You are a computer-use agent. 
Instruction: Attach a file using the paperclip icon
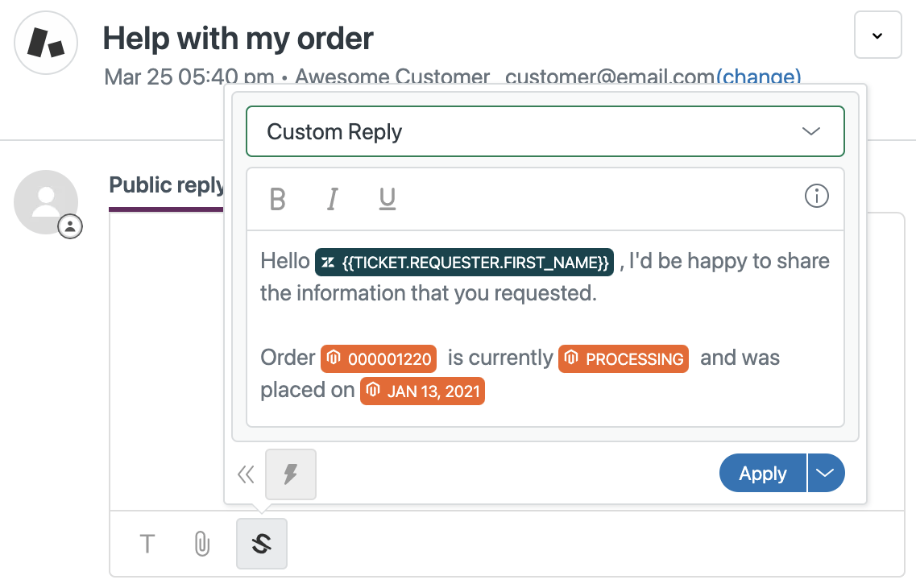pyautogui.click(x=201, y=544)
